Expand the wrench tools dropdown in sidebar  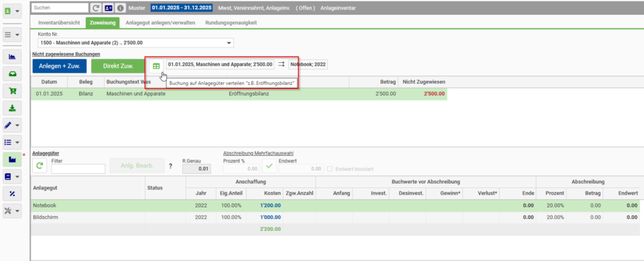point(12,211)
